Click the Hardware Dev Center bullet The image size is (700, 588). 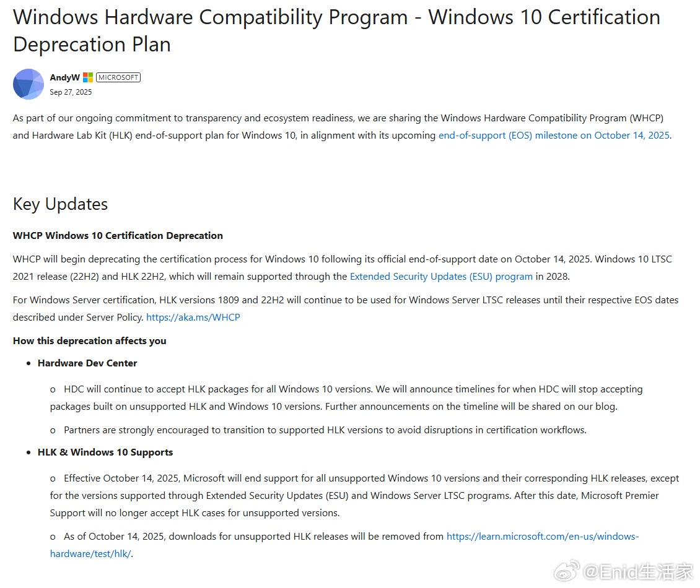point(87,363)
